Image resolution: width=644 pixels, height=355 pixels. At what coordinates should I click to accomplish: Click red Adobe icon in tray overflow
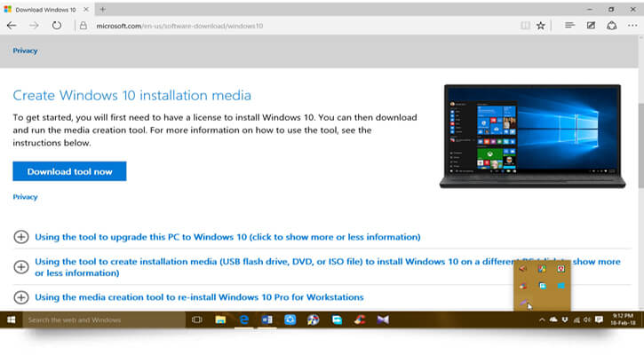[561, 269]
